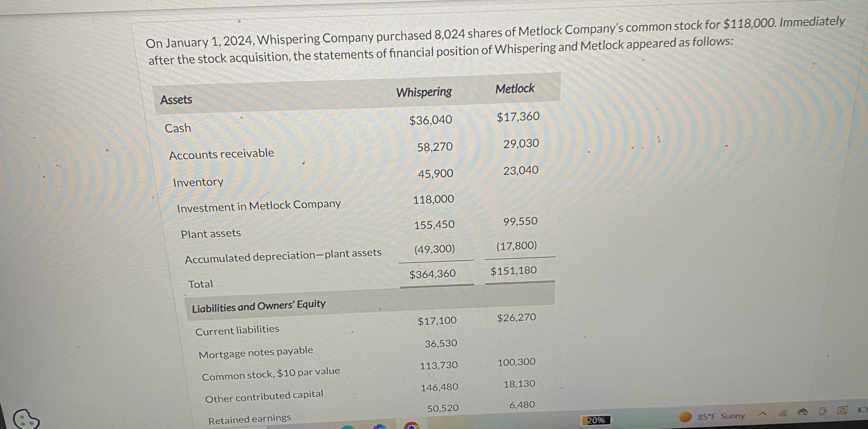Open Copilot from the taskbar
The height and width of the screenshot is (429, 868).
coord(380,428)
